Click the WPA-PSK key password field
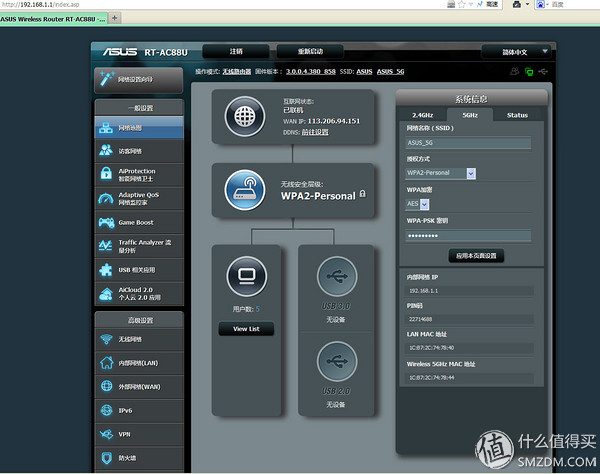The width and height of the screenshot is (600, 474). pyautogui.click(x=468, y=236)
